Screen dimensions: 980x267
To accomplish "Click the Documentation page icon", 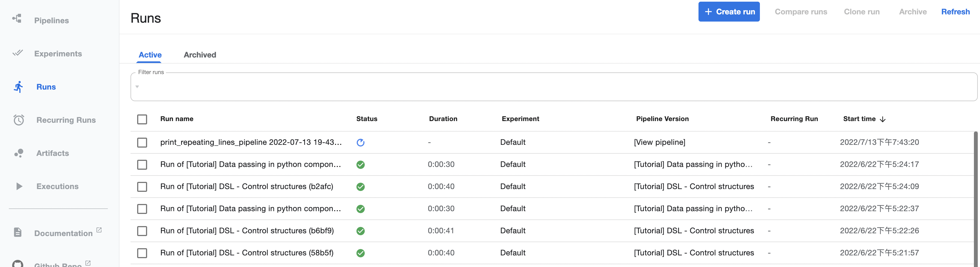I will (17, 232).
